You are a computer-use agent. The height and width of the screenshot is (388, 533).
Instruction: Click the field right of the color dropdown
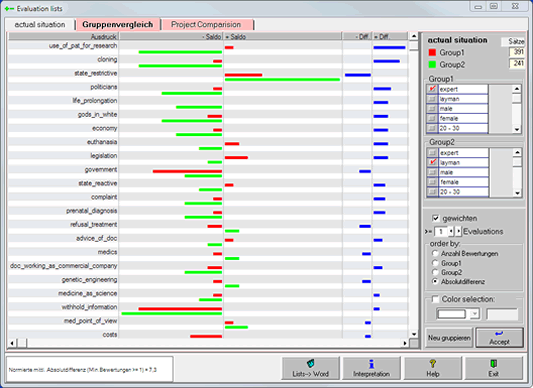502,314
